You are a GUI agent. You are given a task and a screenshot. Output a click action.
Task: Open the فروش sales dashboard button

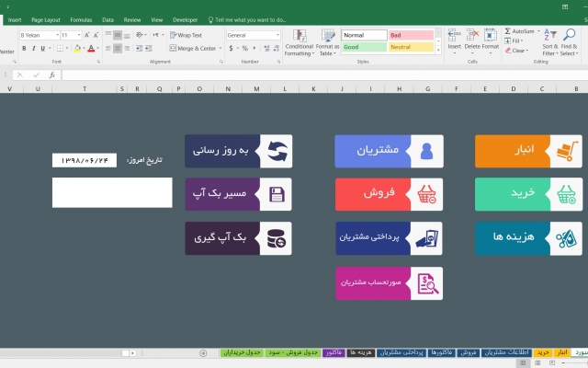389,194
